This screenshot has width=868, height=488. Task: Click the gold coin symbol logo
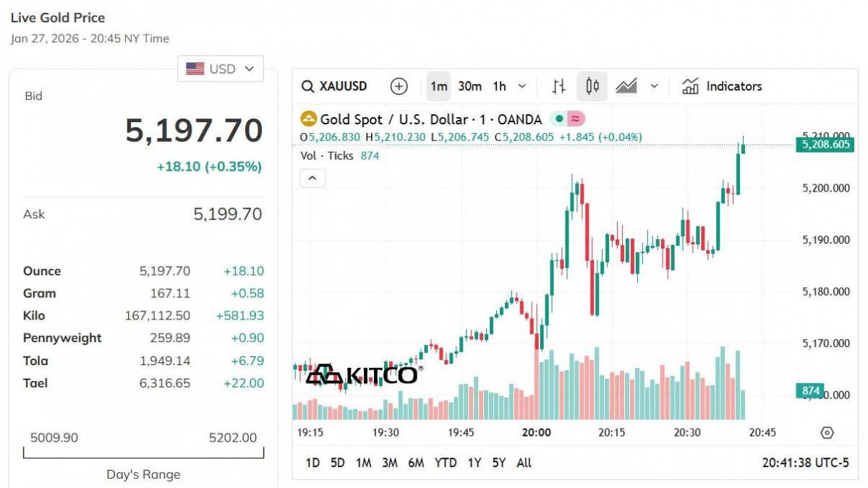309,119
